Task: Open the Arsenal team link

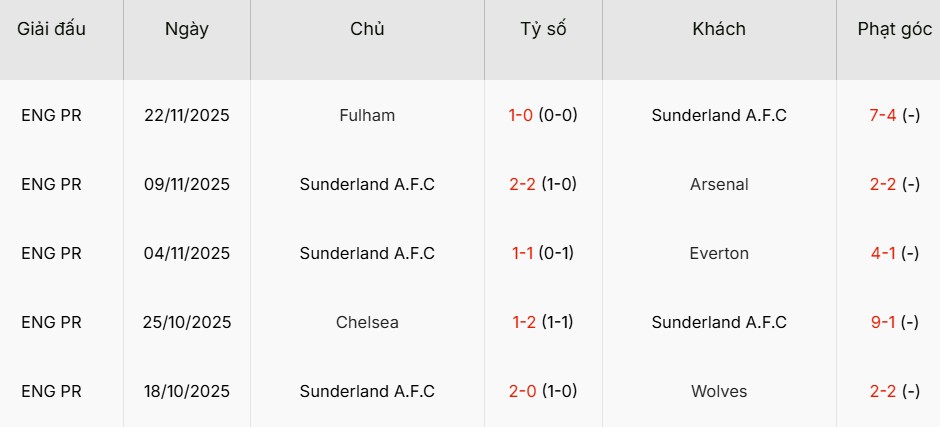Action: [x=719, y=184]
